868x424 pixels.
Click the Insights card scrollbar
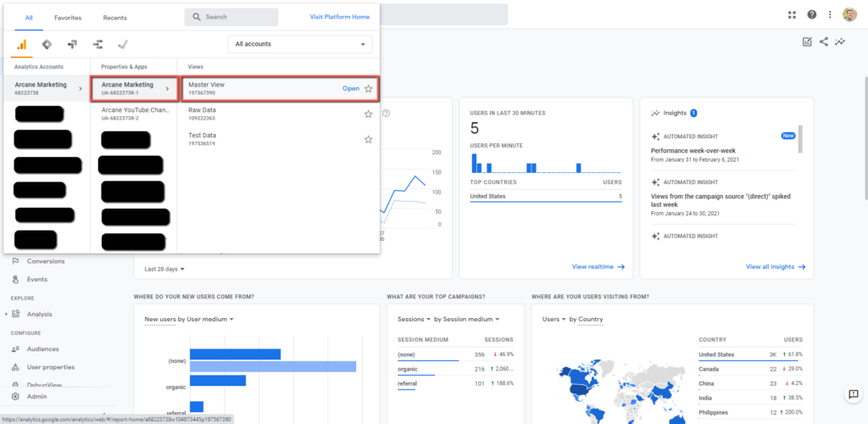[x=799, y=139]
